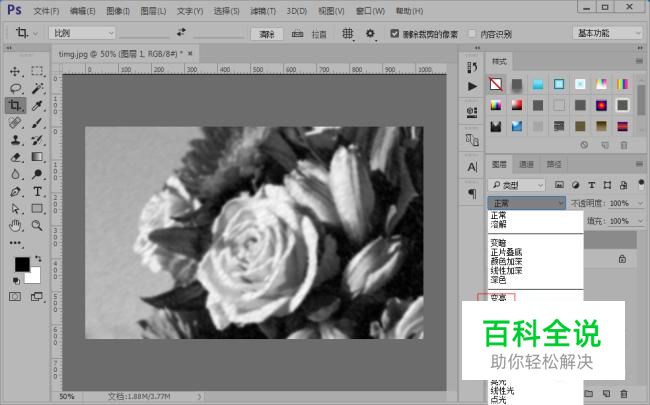Select the Zoom tool
Viewport: 650px width, 405px height.
click(37, 226)
